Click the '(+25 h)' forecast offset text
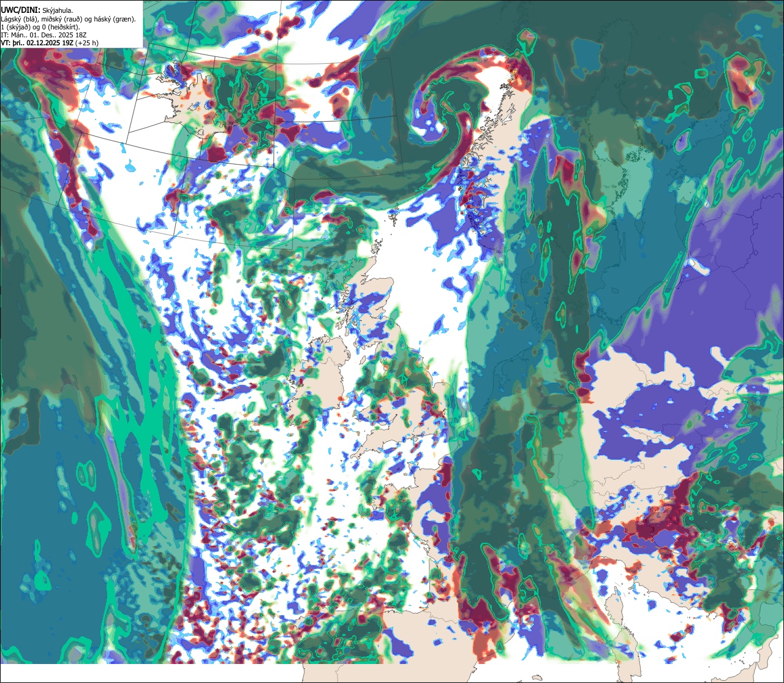 [x=87, y=43]
